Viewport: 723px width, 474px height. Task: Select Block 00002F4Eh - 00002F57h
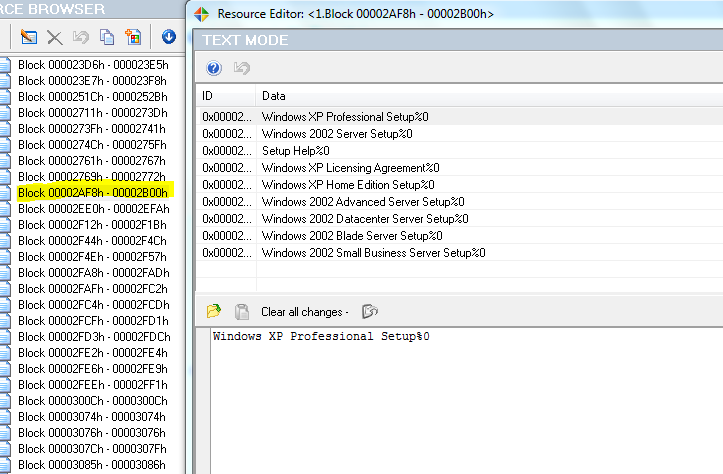[x=92, y=257]
